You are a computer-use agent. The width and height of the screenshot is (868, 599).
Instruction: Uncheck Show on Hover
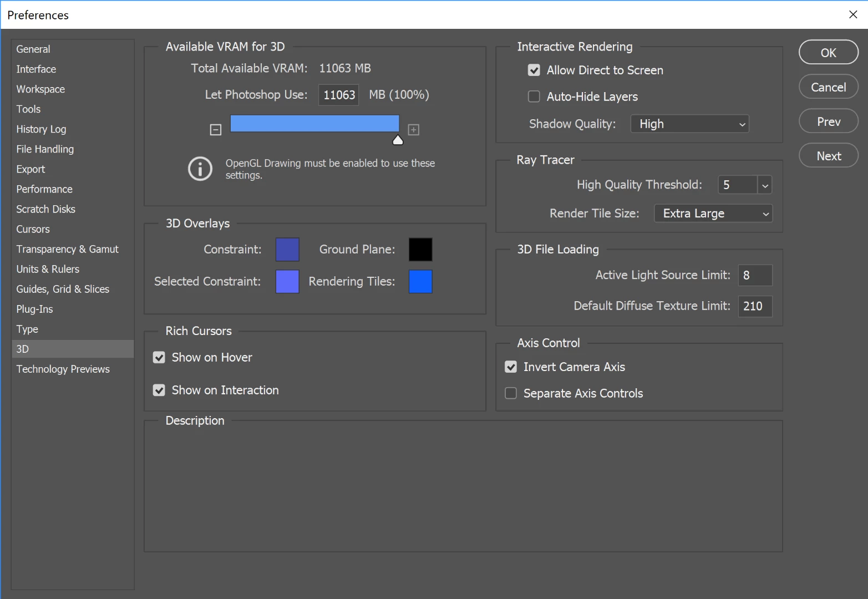(159, 358)
